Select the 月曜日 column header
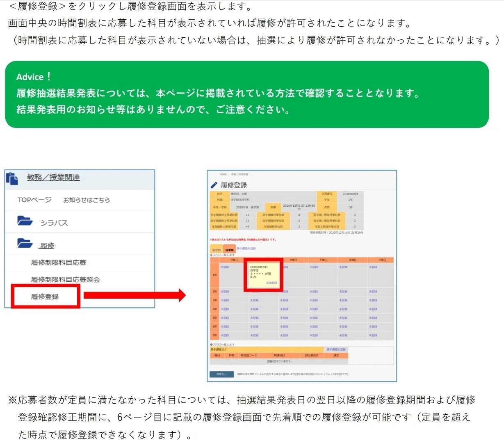 (x=234, y=260)
